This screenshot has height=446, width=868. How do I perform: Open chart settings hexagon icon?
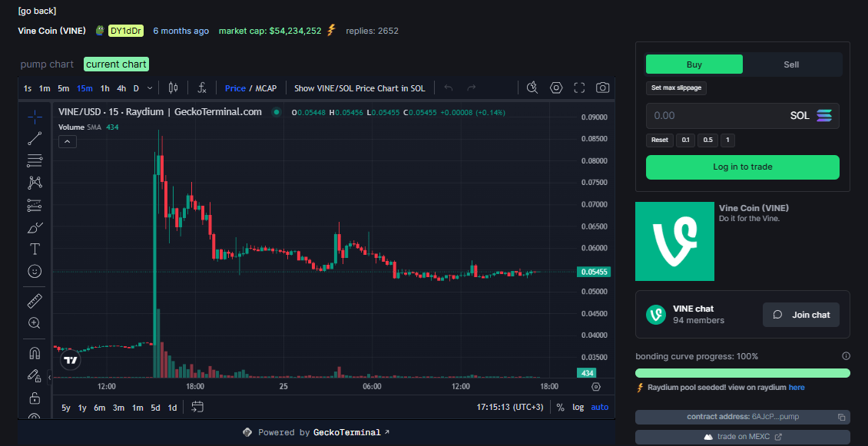556,88
